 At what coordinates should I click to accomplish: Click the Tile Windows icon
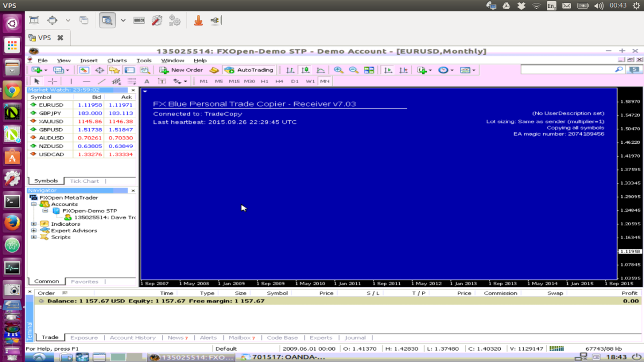click(x=369, y=70)
